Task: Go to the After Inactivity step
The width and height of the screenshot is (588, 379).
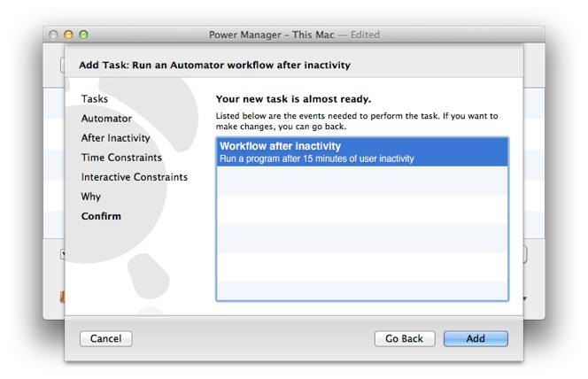Action: pos(115,138)
